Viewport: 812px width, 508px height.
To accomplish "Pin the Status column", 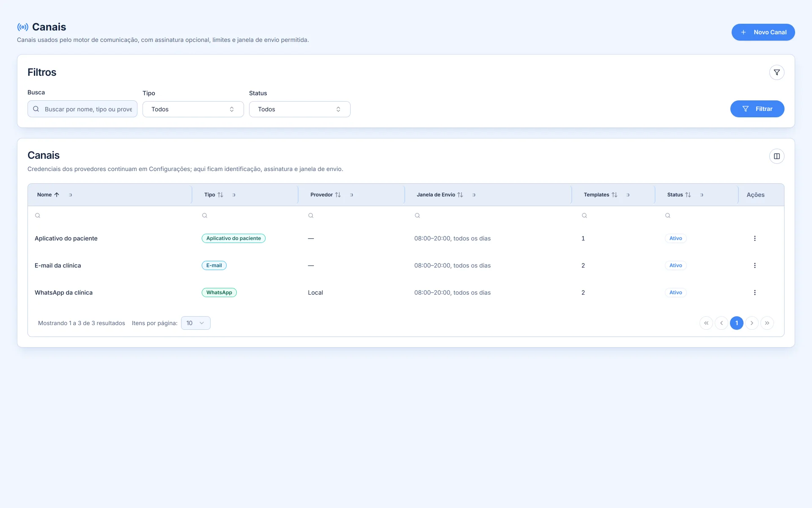I will click(701, 195).
